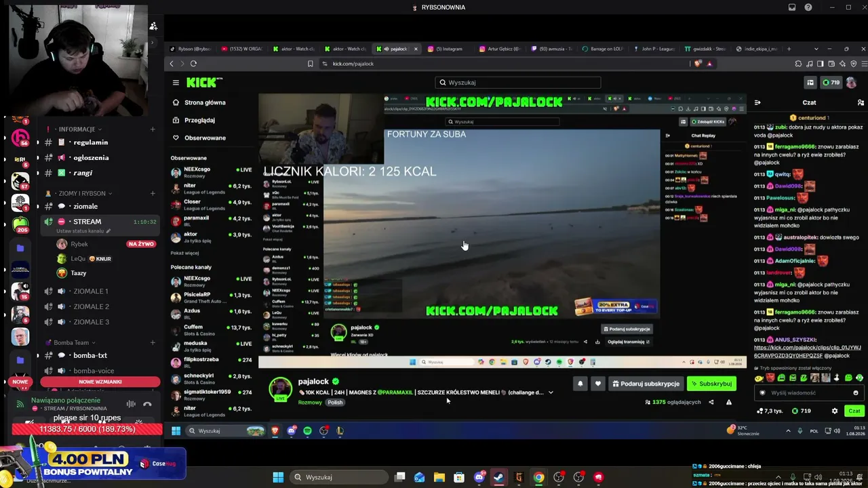Open Brave Shields lion icon in address bar
Image resolution: width=868 pixels, height=488 pixels.
pos(698,64)
